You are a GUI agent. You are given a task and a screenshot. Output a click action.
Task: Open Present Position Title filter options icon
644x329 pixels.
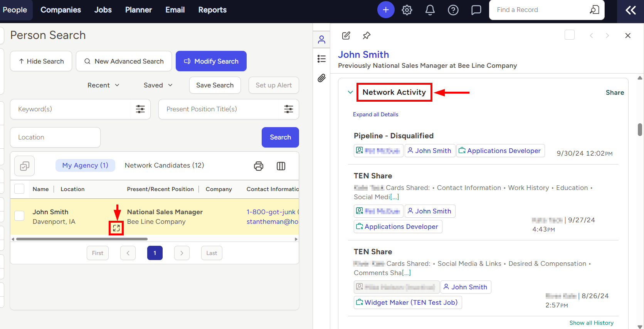289,109
